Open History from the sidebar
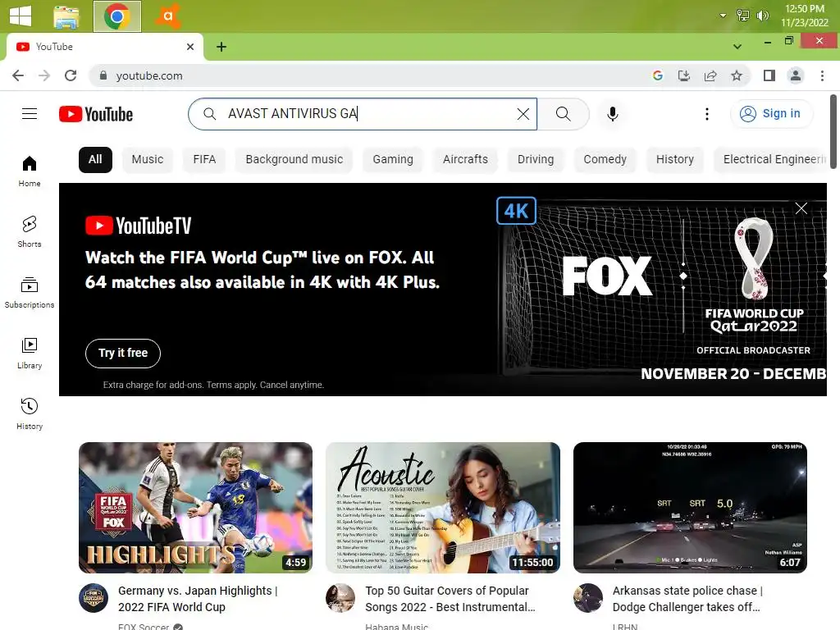This screenshot has height=630, width=840. [30, 413]
